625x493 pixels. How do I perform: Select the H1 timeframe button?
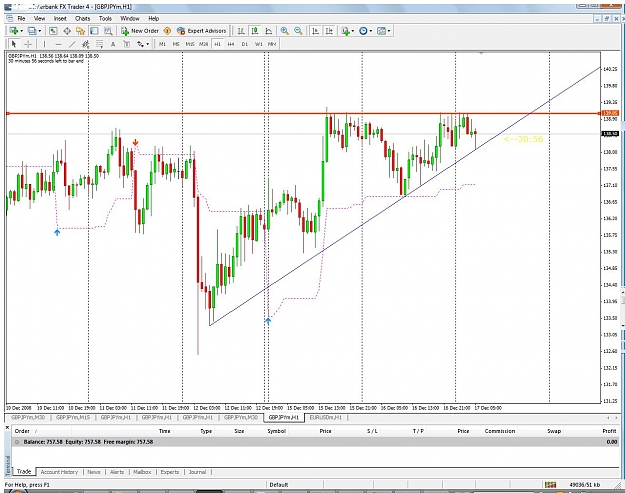tap(217, 44)
